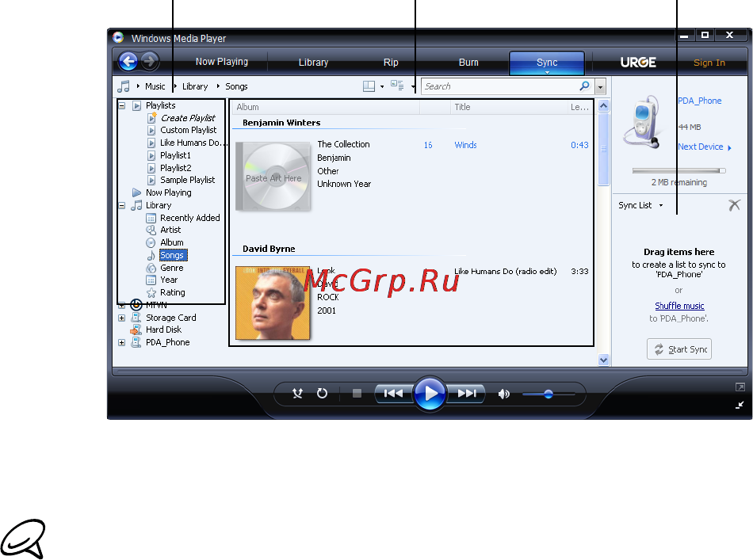
Task: Select the song Winds
Action: pyautogui.click(x=465, y=145)
